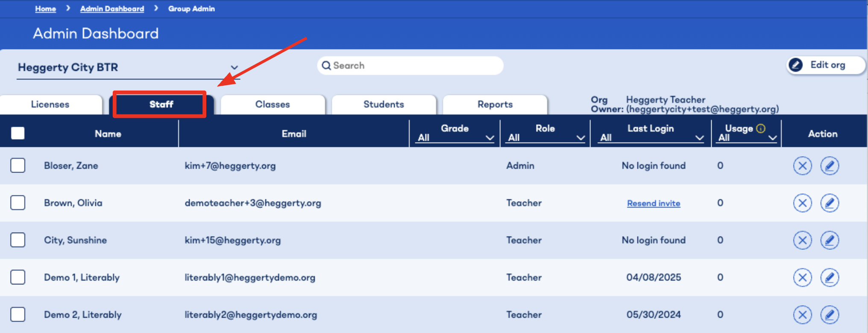The height and width of the screenshot is (333, 868).
Task: Click into the Search field
Action: pos(410,65)
